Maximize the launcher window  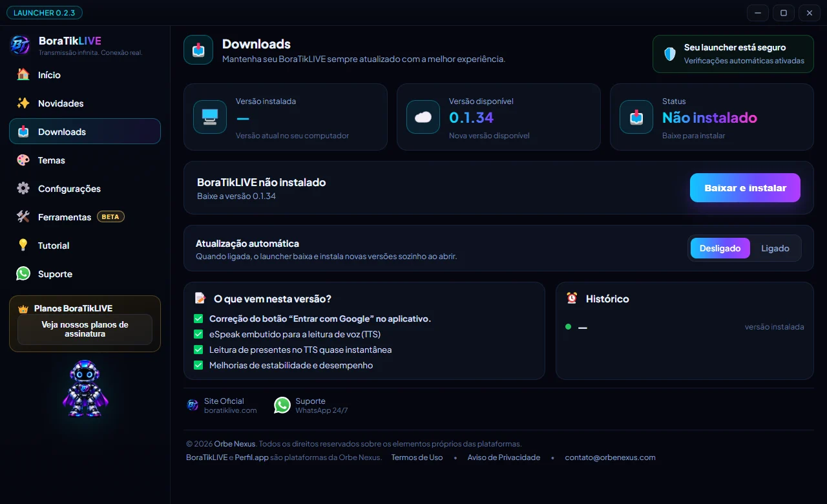click(x=784, y=12)
